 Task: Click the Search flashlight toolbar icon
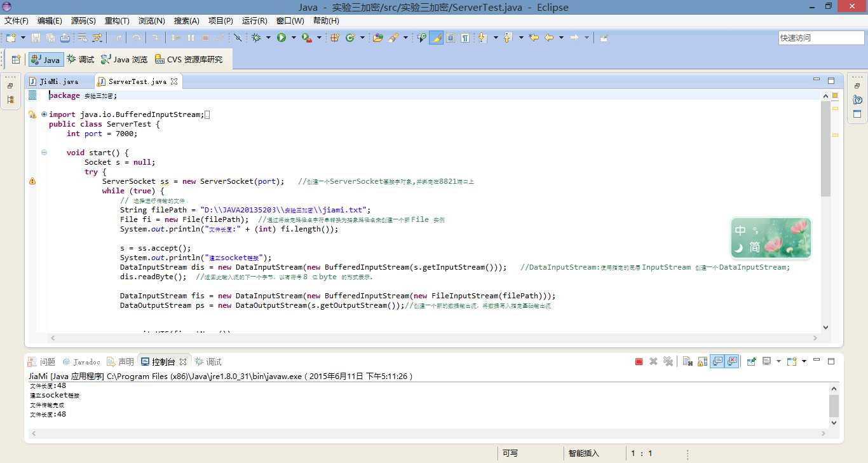pyautogui.click(x=393, y=38)
